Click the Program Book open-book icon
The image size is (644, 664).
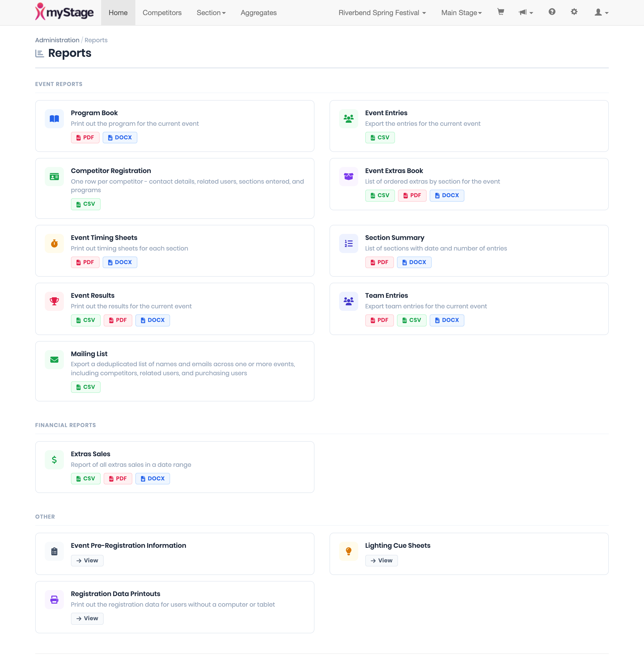click(x=54, y=118)
